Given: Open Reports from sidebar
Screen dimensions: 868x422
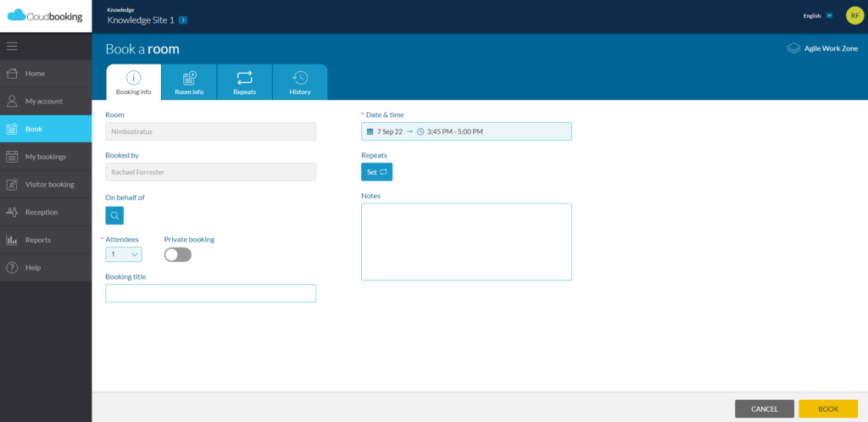Looking at the screenshot, I should click(x=46, y=240).
